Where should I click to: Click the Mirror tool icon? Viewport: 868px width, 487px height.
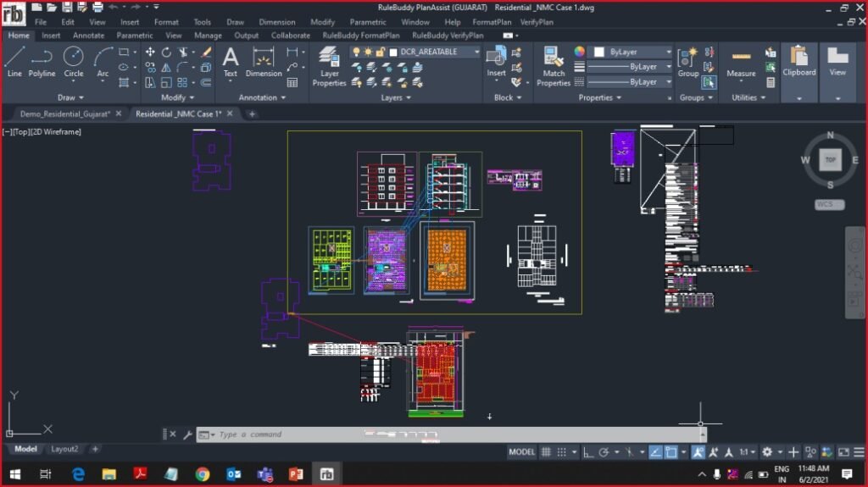coord(166,68)
